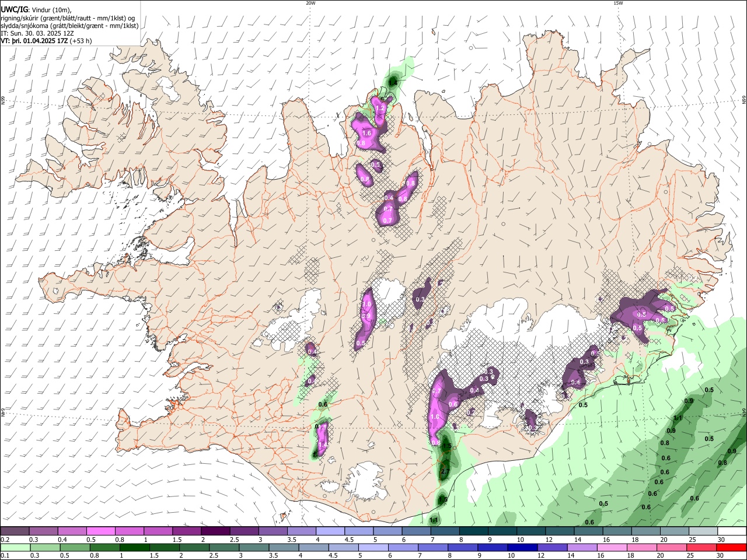Click the "0.1" legend label
747x560 pixels.
[4, 556]
